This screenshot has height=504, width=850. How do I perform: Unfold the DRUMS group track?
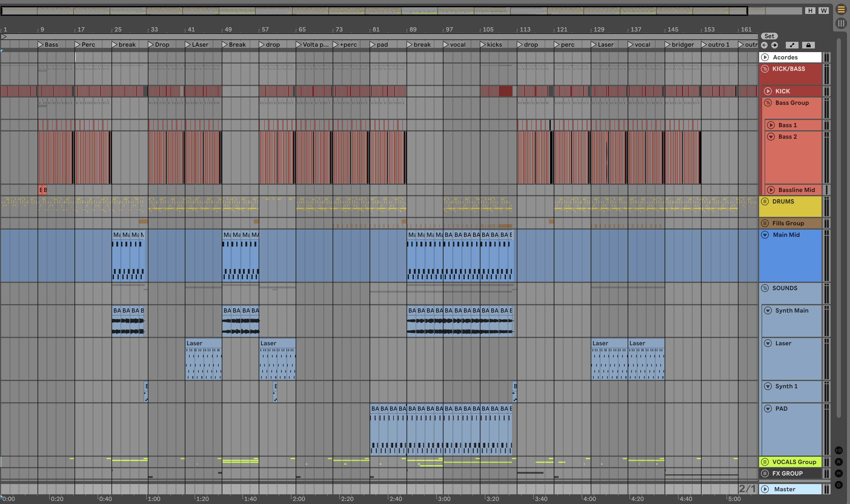click(x=765, y=201)
